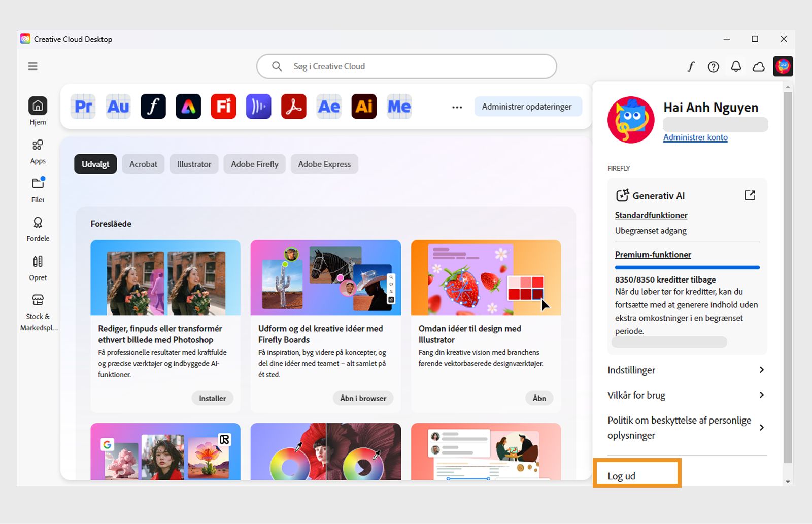Open the After Effects app icon
This screenshot has width=812, height=524.
point(329,107)
